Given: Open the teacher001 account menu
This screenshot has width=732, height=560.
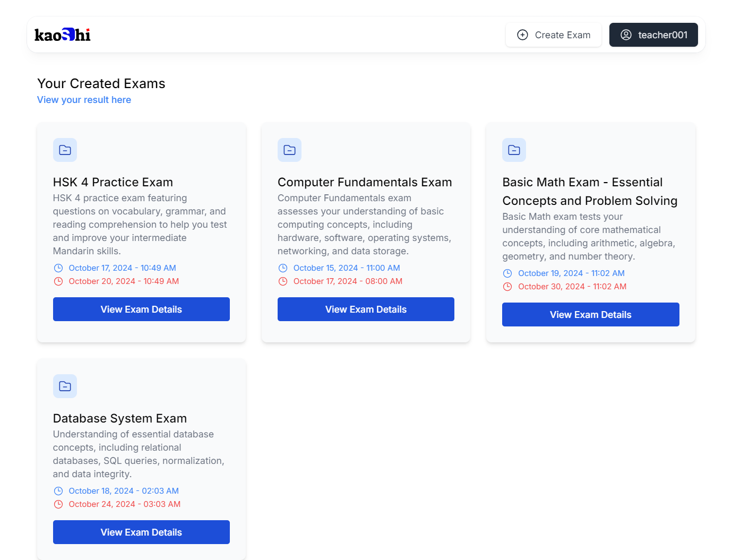Looking at the screenshot, I should pos(653,35).
